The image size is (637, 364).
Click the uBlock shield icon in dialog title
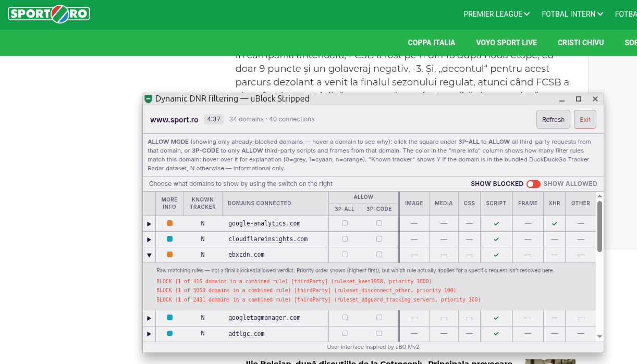click(x=149, y=98)
